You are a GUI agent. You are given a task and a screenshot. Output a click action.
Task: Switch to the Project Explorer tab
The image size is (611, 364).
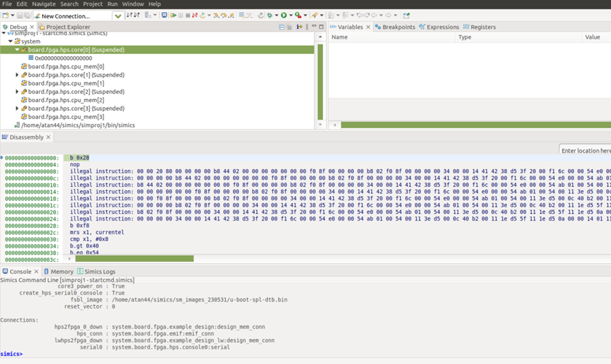[x=68, y=27]
